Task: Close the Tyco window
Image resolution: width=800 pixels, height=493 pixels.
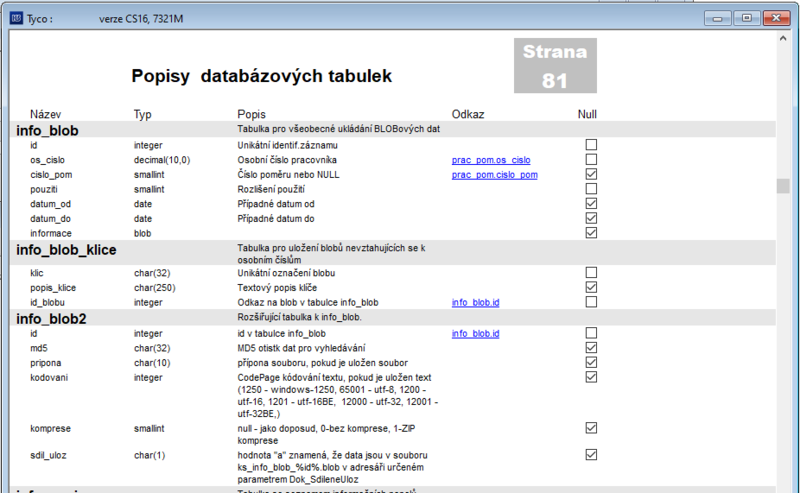Action: click(x=776, y=18)
